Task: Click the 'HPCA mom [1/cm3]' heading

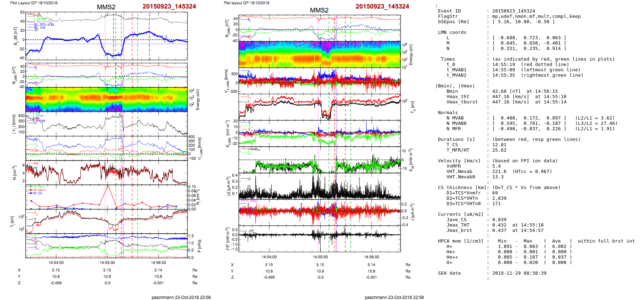Action: click(x=461, y=241)
